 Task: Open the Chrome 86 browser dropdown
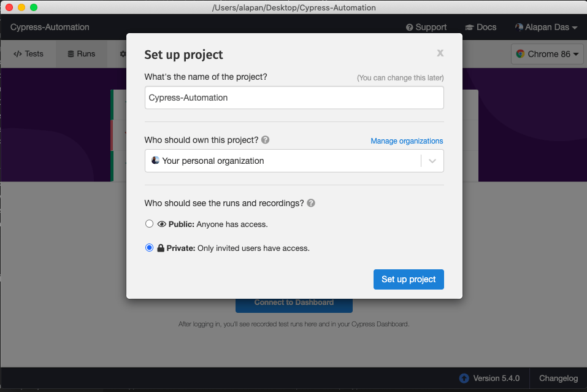click(547, 54)
